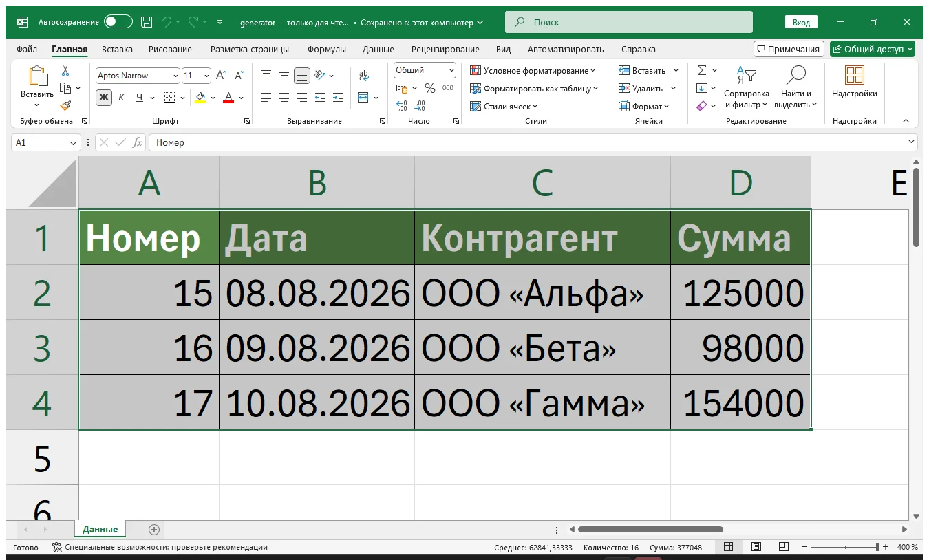929x560 pixels.
Task: Decrease font size with the smaller A icon
Action: click(239, 76)
